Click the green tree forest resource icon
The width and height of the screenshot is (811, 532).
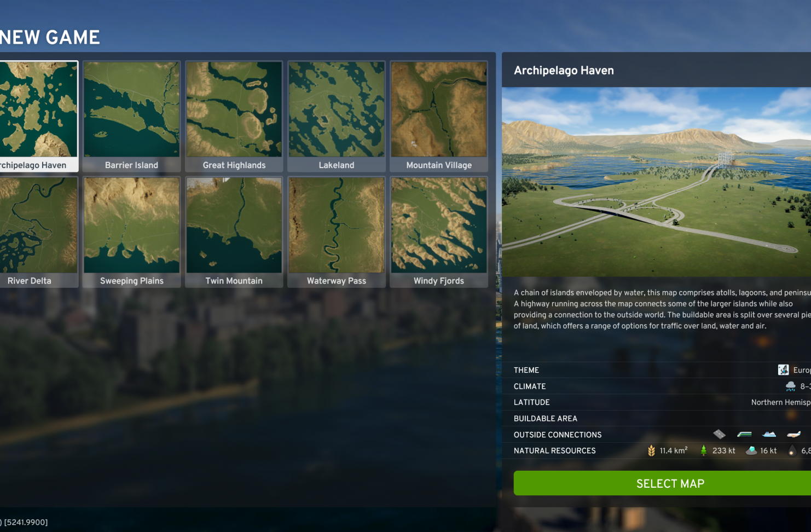(704, 450)
